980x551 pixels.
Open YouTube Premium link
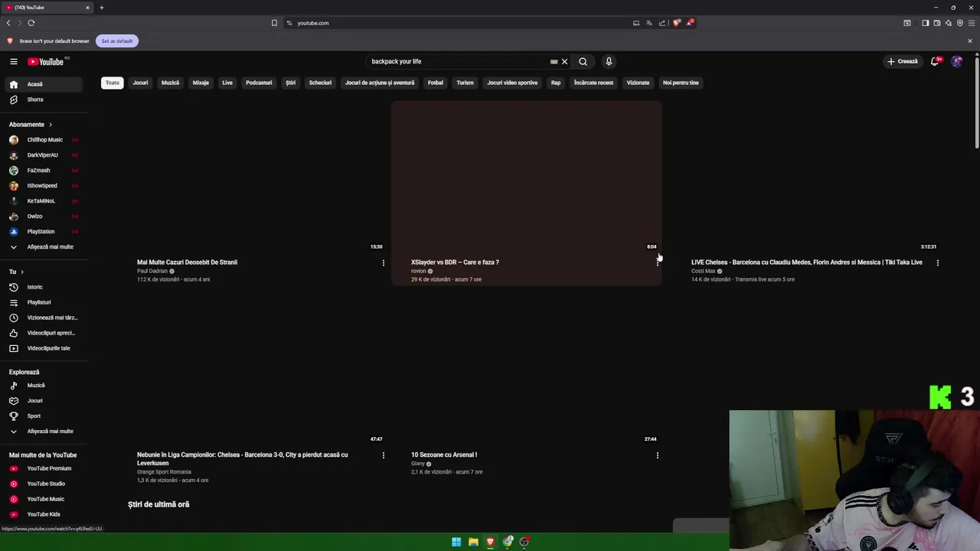pyautogui.click(x=44, y=468)
